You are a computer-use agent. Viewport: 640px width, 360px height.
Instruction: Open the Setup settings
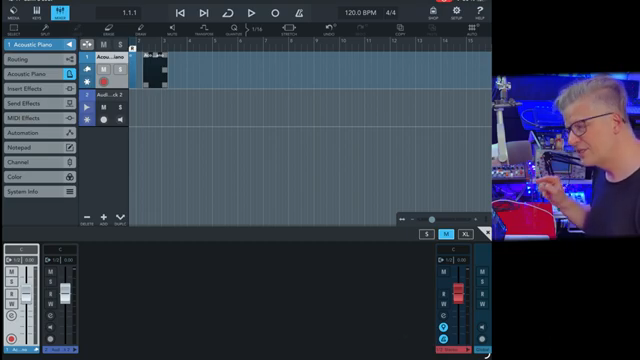point(456,13)
